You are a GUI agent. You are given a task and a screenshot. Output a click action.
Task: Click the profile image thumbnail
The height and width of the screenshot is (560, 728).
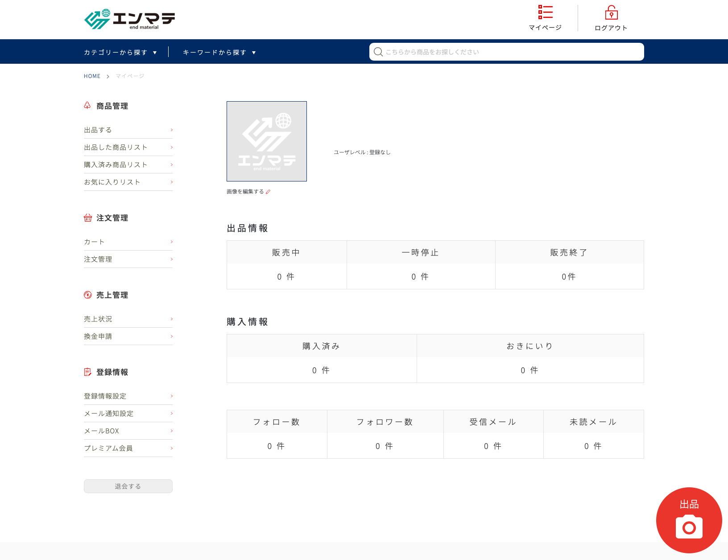pyautogui.click(x=267, y=141)
